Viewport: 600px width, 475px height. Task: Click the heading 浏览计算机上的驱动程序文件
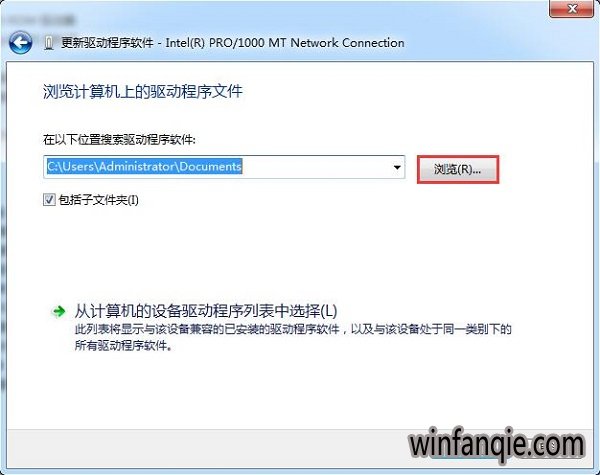pyautogui.click(x=143, y=92)
